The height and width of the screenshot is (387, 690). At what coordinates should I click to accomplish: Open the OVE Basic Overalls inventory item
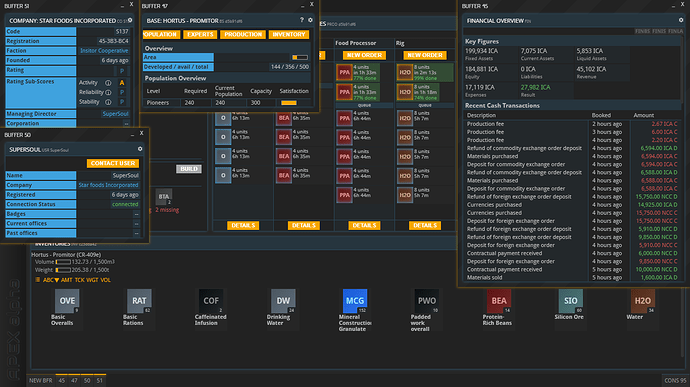pyautogui.click(x=67, y=301)
